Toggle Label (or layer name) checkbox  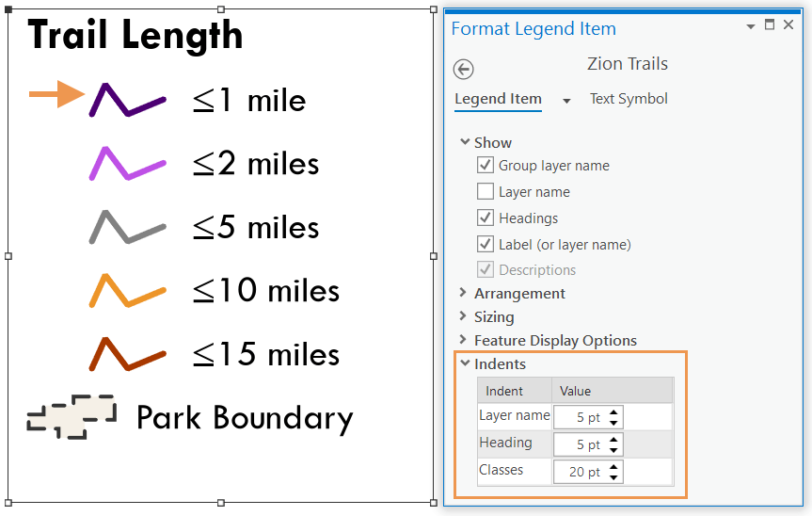coord(486,244)
